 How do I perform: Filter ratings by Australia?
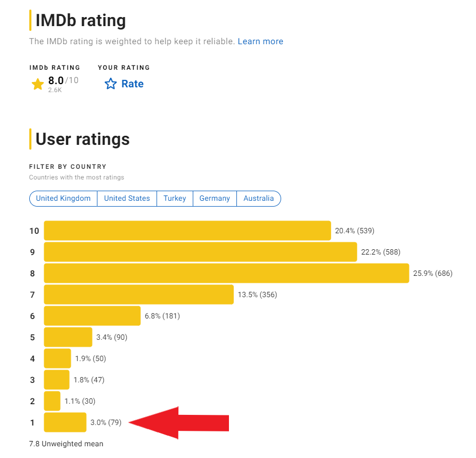259,199
